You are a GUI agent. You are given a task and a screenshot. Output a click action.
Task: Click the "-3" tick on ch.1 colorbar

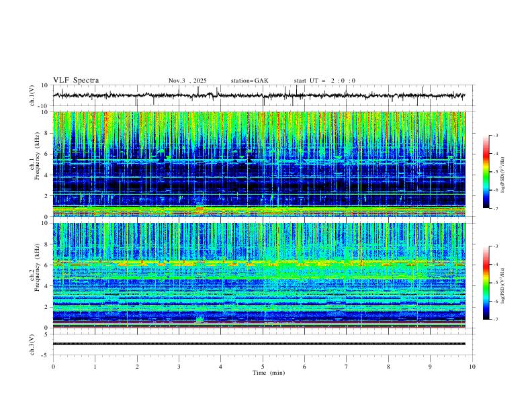[495, 135]
